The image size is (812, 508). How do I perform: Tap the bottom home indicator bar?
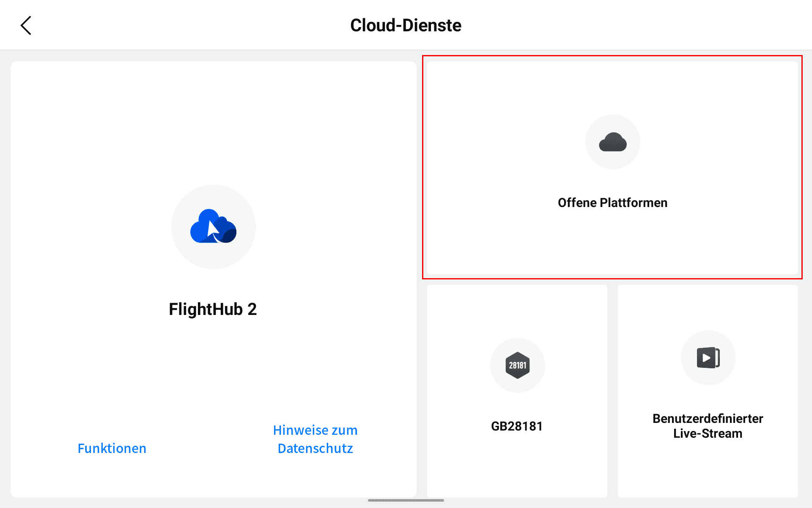click(406, 500)
